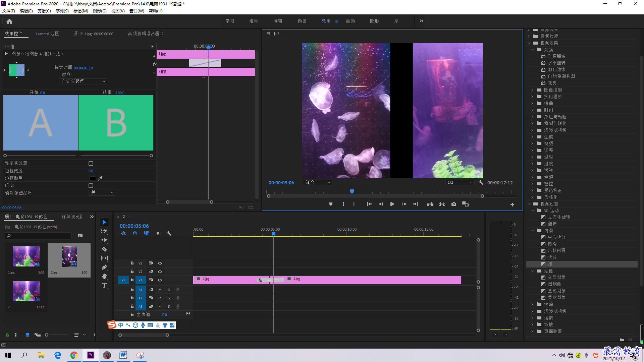Expand the 溶解 folder
The height and width of the screenshot is (362, 644).
click(532, 318)
